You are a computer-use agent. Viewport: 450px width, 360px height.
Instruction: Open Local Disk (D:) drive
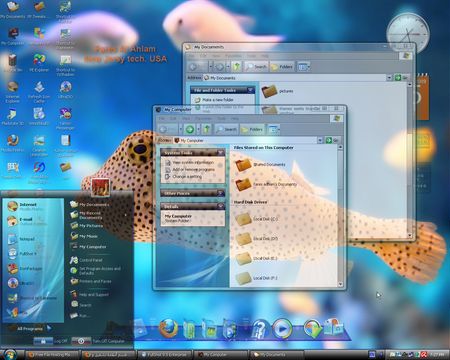click(257, 239)
